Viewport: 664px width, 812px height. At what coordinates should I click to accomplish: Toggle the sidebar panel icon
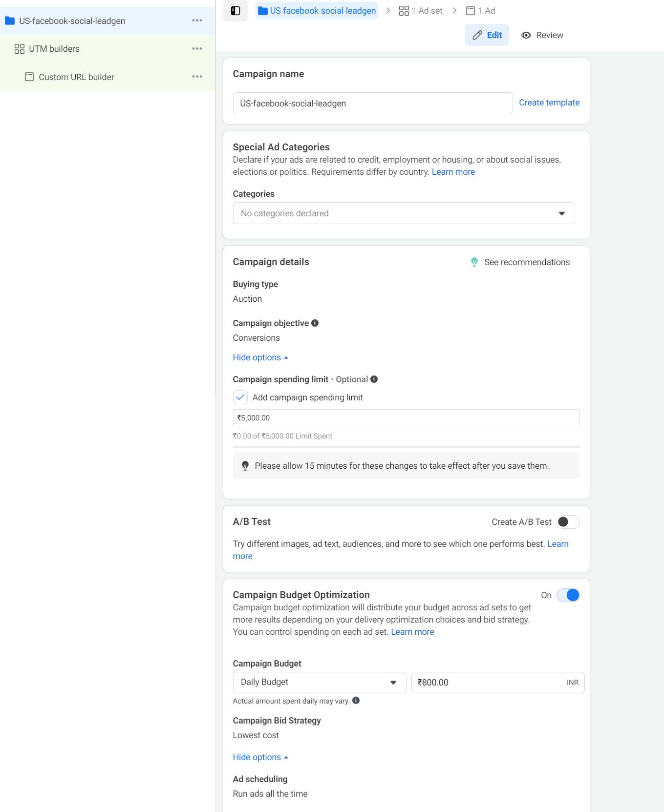coord(236,11)
